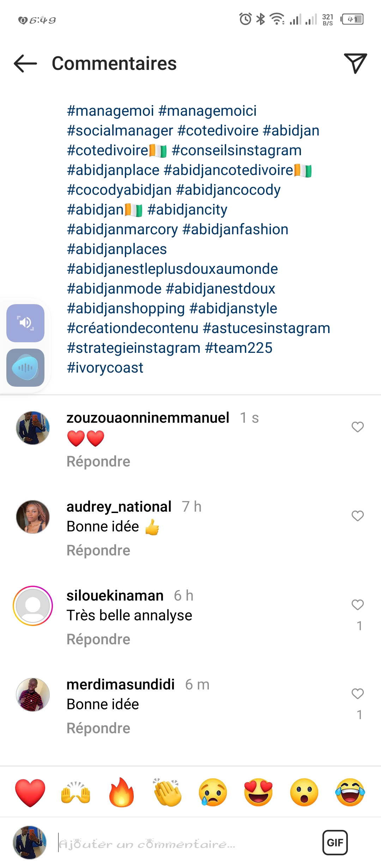Open the #abidjanfashion hashtag
The width and height of the screenshot is (381, 868).
(235, 229)
